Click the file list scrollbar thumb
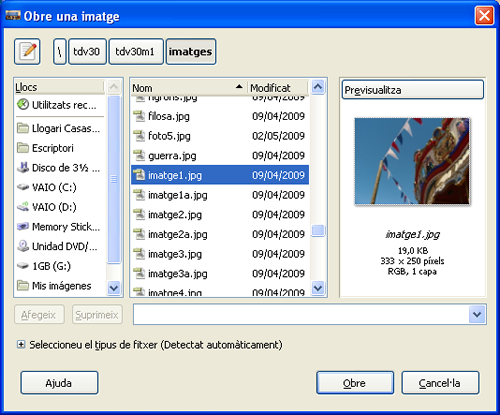Image resolution: width=500 pixels, height=415 pixels. click(x=318, y=231)
